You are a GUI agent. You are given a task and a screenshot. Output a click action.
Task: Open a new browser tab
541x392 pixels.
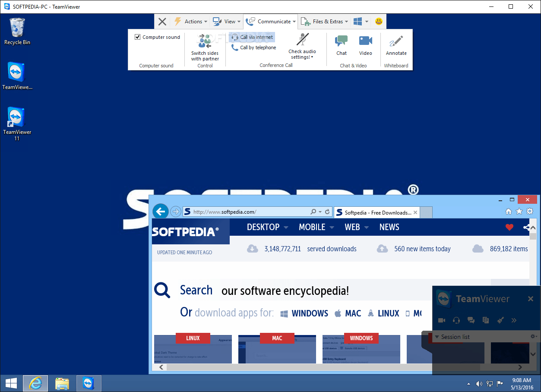pos(426,212)
